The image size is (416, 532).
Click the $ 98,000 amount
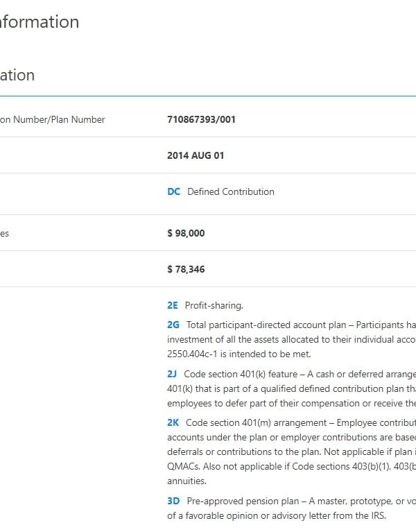click(186, 233)
